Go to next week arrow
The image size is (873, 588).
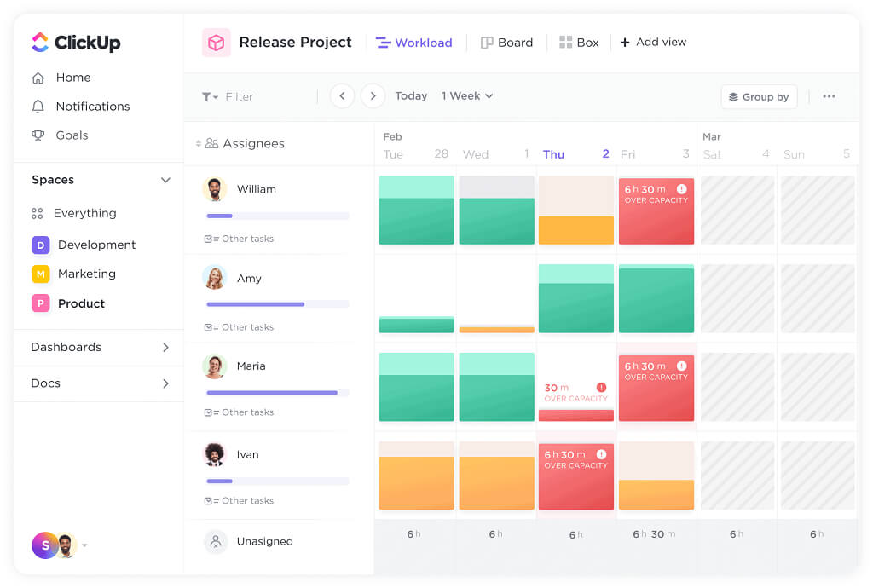point(373,96)
